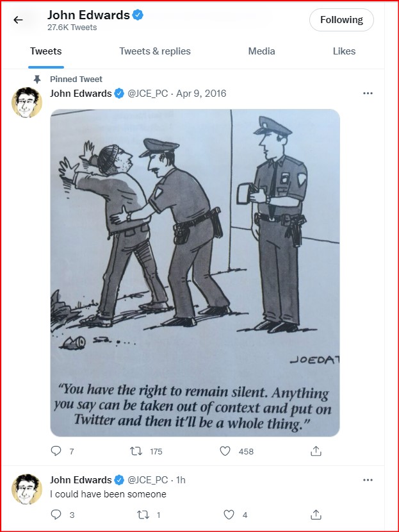Open the police cartoon image

(x=195, y=272)
